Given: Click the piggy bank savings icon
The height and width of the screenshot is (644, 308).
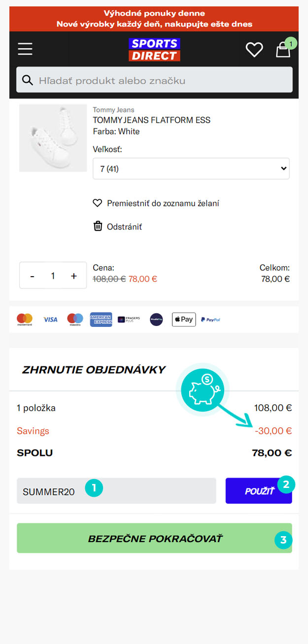Looking at the screenshot, I should [x=203, y=389].
